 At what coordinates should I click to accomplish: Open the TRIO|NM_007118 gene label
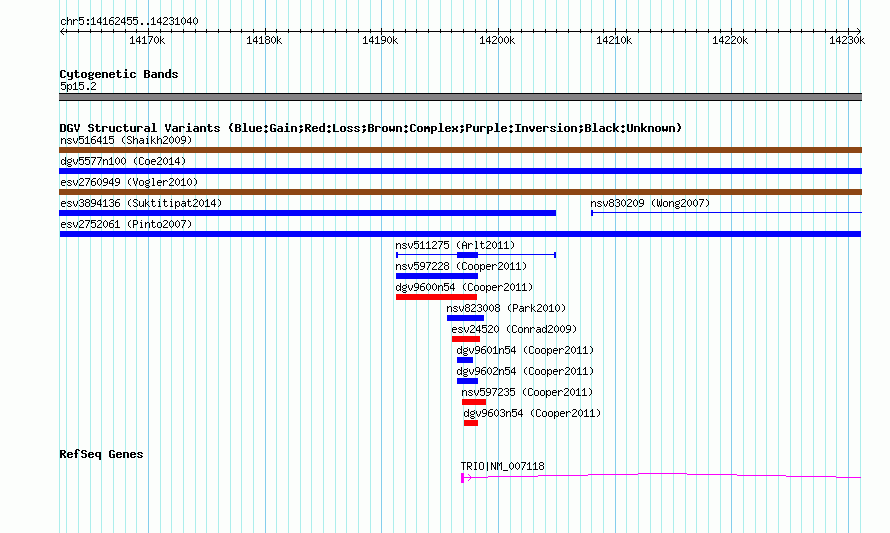502,466
